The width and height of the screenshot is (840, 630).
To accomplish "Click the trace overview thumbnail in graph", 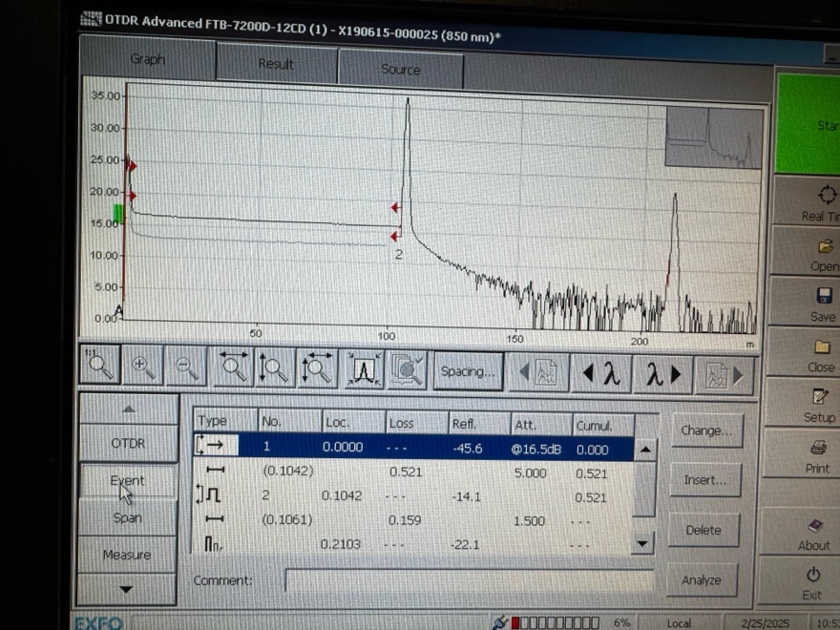I will [x=714, y=138].
